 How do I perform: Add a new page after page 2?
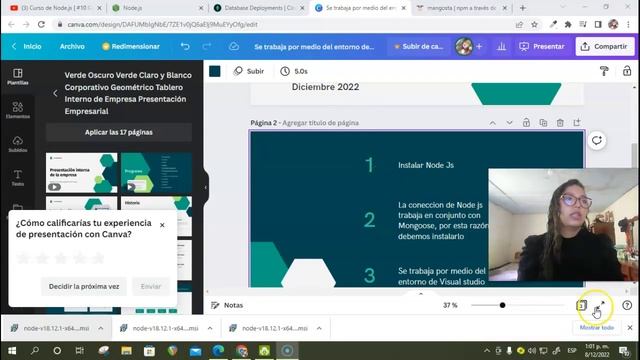[x=577, y=122]
